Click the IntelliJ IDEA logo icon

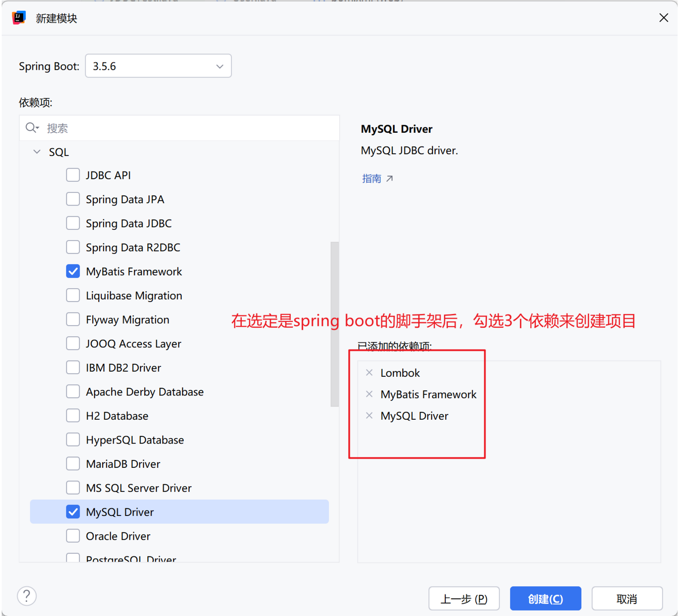click(19, 18)
